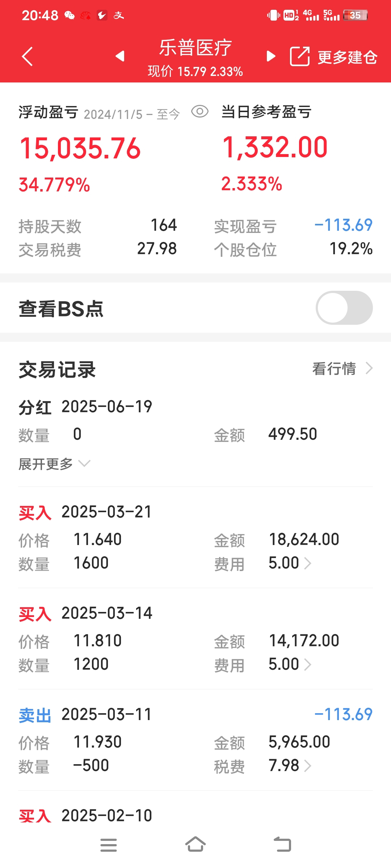The width and height of the screenshot is (391, 868).
Task: Tap Android home navigation icon
Action: coord(195,844)
